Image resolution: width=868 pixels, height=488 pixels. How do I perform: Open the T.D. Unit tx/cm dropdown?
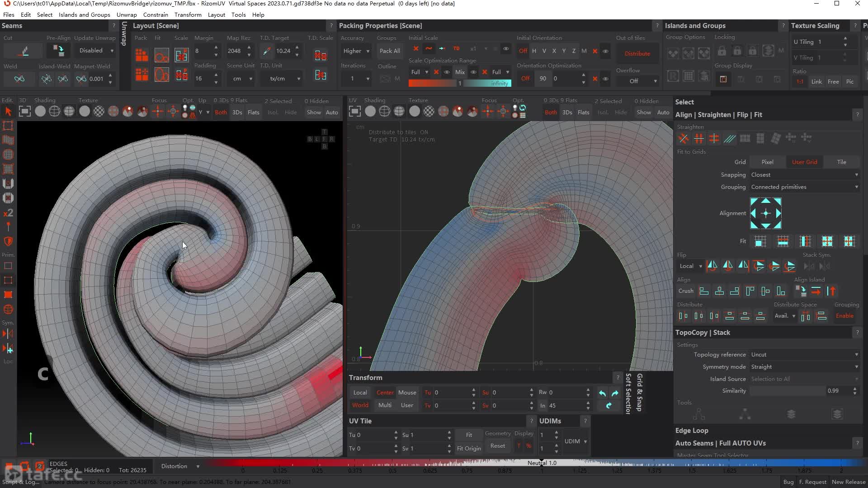pyautogui.click(x=281, y=79)
